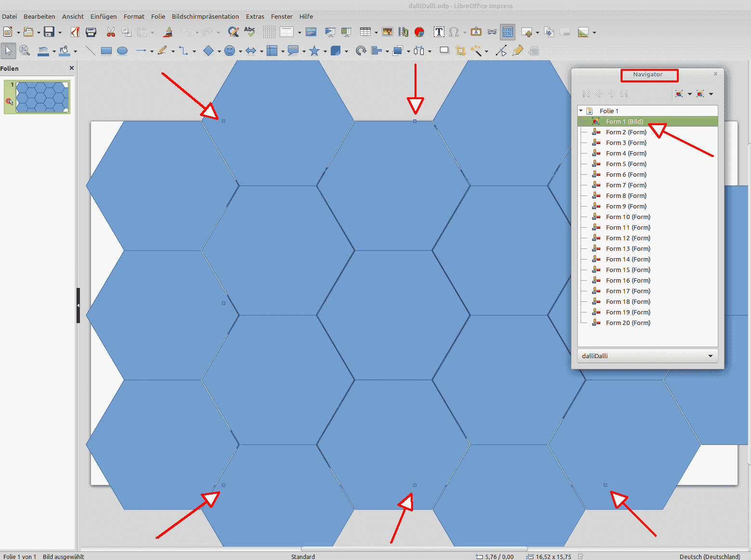Expand Save options dropdown arrow
Image resolution: width=751 pixels, height=560 pixels.
tap(60, 33)
